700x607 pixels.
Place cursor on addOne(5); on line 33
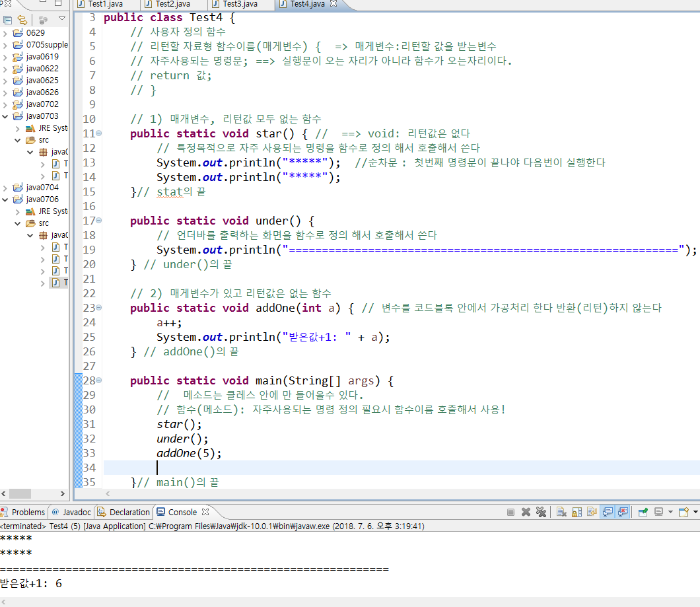point(189,453)
